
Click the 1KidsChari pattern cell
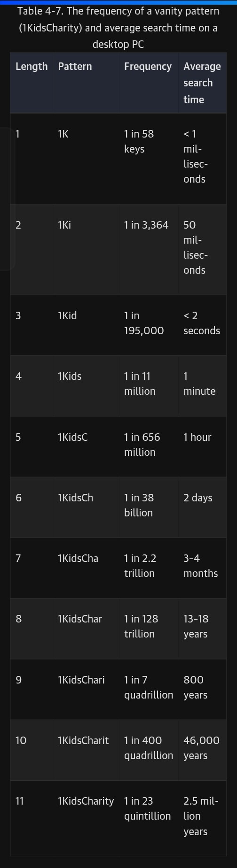[x=81, y=680]
